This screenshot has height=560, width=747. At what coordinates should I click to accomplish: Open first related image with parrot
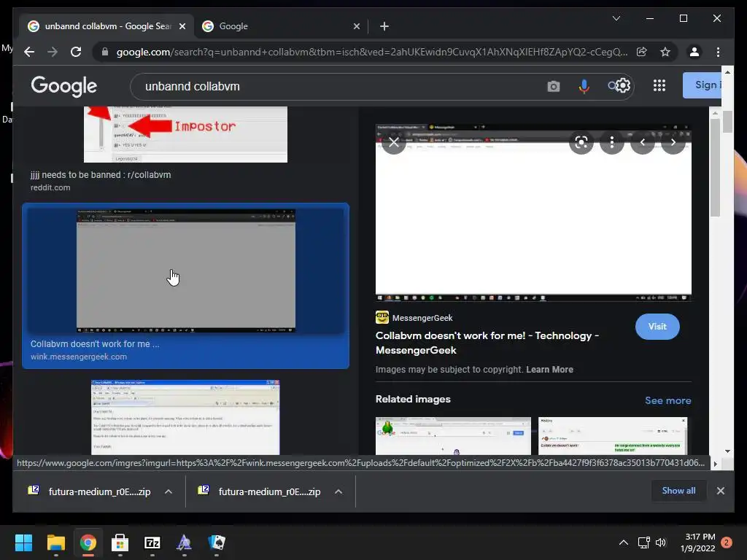pyautogui.click(x=452, y=436)
